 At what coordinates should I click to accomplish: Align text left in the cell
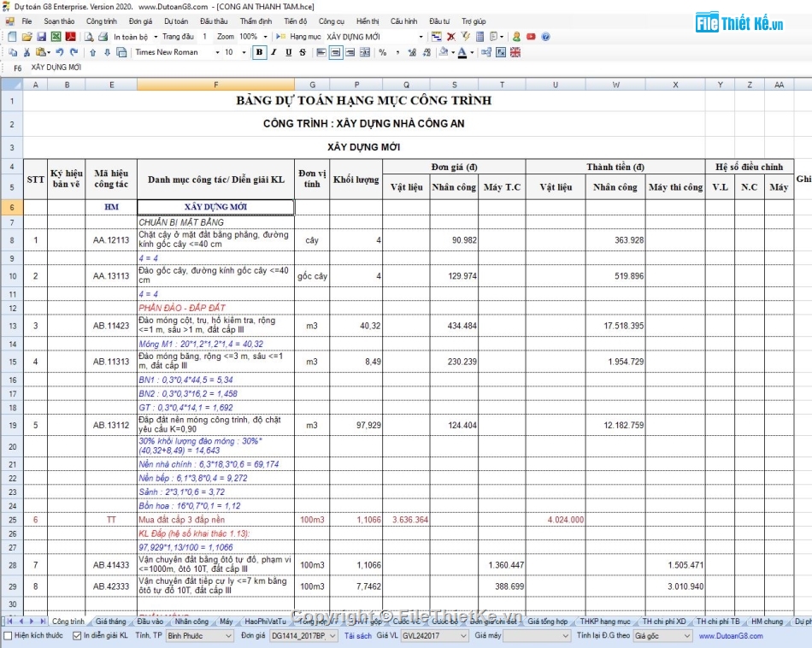[x=321, y=52]
